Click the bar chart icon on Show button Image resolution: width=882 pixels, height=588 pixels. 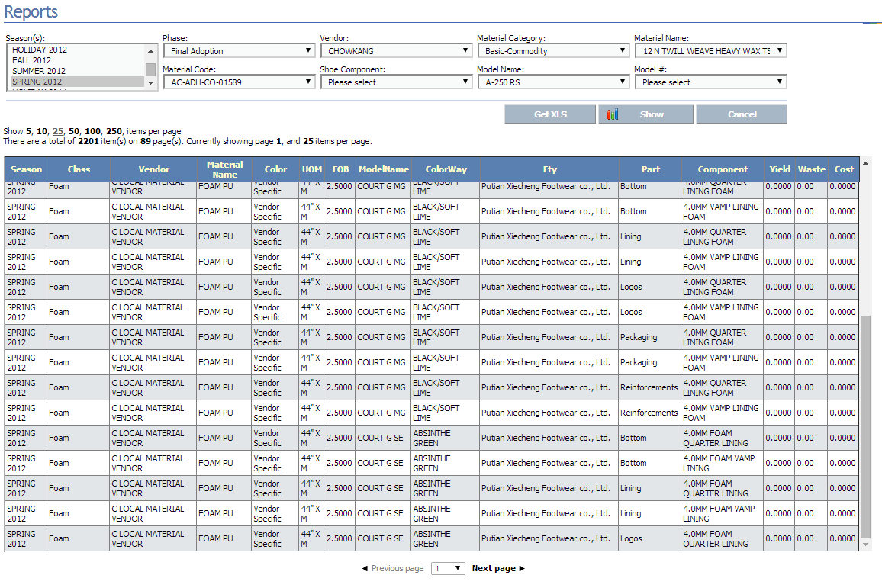pyautogui.click(x=613, y=114)
